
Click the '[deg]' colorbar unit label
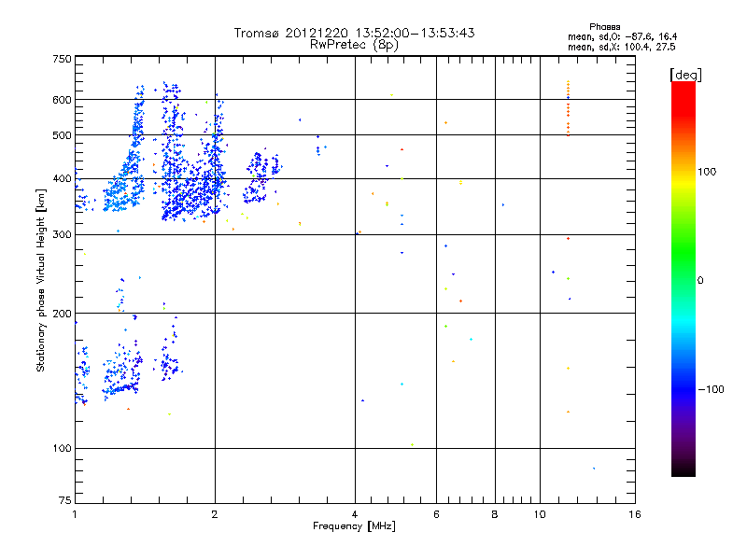[x=685, y=75]
